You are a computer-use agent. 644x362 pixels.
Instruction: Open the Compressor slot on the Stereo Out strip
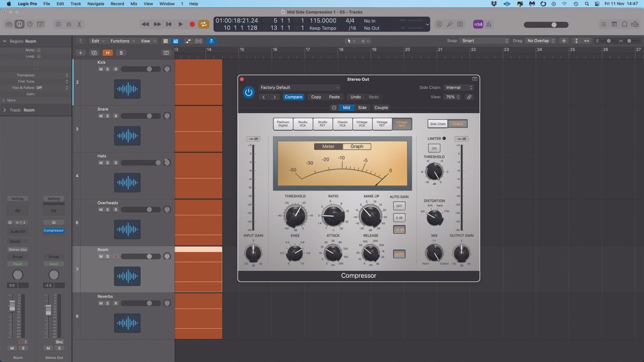(x=53, y=230)
